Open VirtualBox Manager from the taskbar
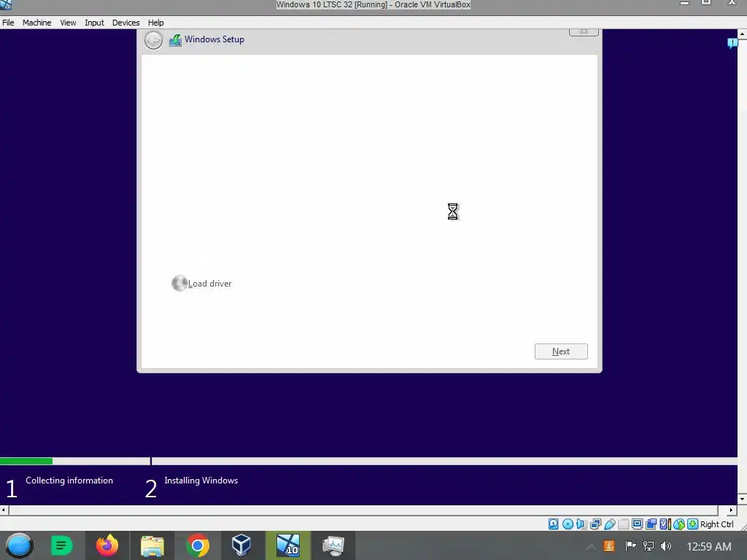Image resolution: width=747 pixels, height=560 pixels. click(x=241, y=545)
